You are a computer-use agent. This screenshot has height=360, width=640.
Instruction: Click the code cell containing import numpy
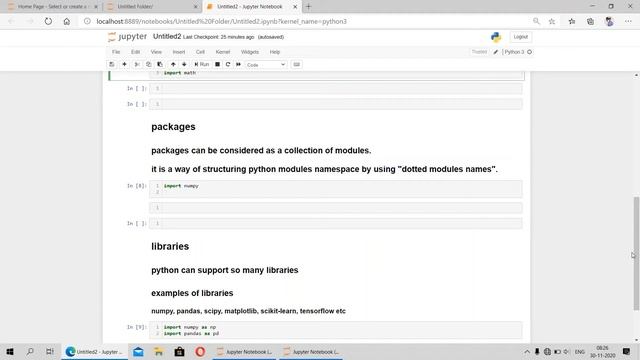tap(336, 189)
